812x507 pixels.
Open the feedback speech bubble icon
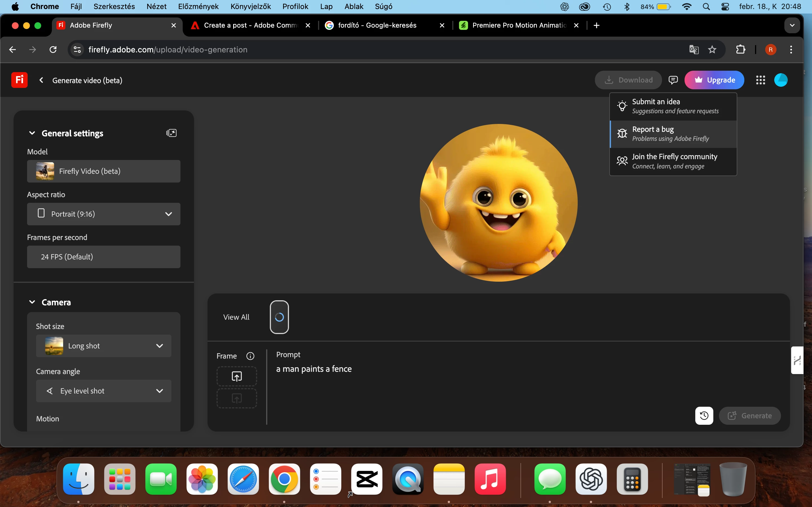click(x=673, y=80)
